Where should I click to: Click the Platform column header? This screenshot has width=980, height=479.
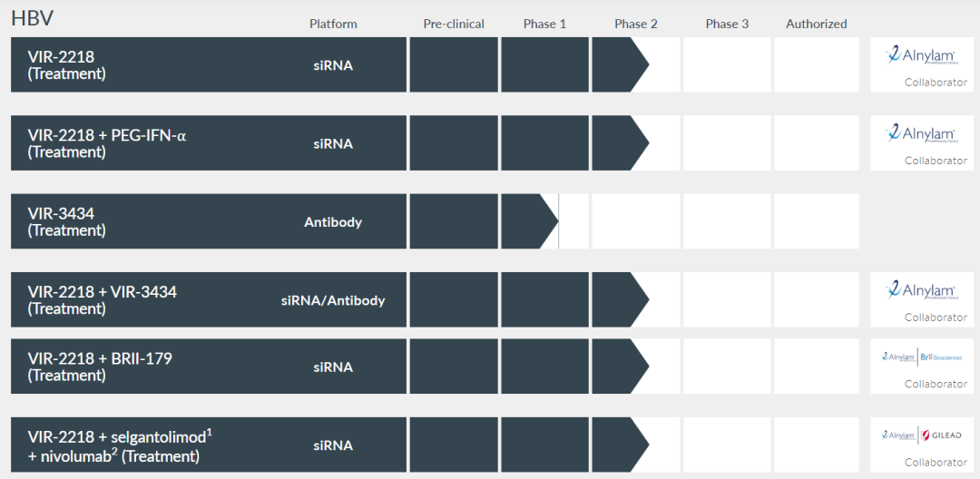(333, 24)
